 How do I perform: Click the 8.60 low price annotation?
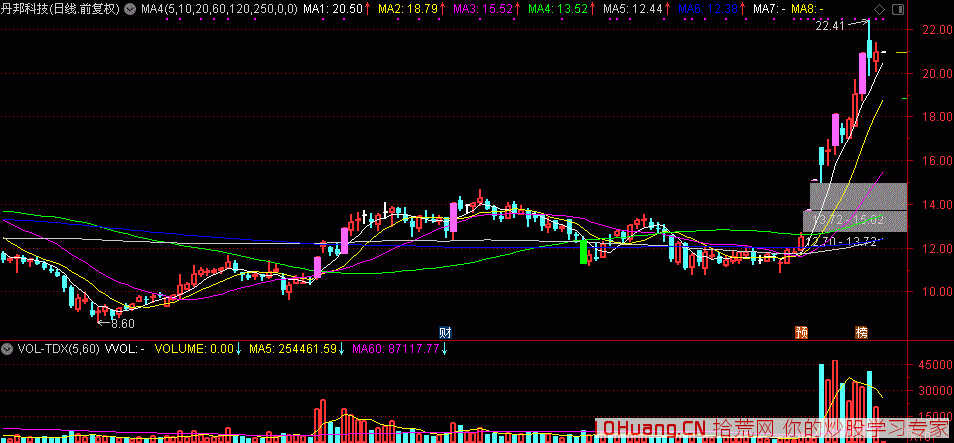coord(123,324)
